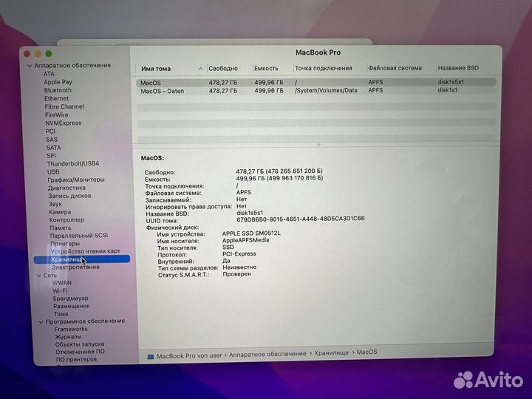The width and height of the screenshot is (532, 399).
Task: Click Хранилище breadcrumb in path bar
Action: point(331,353)
